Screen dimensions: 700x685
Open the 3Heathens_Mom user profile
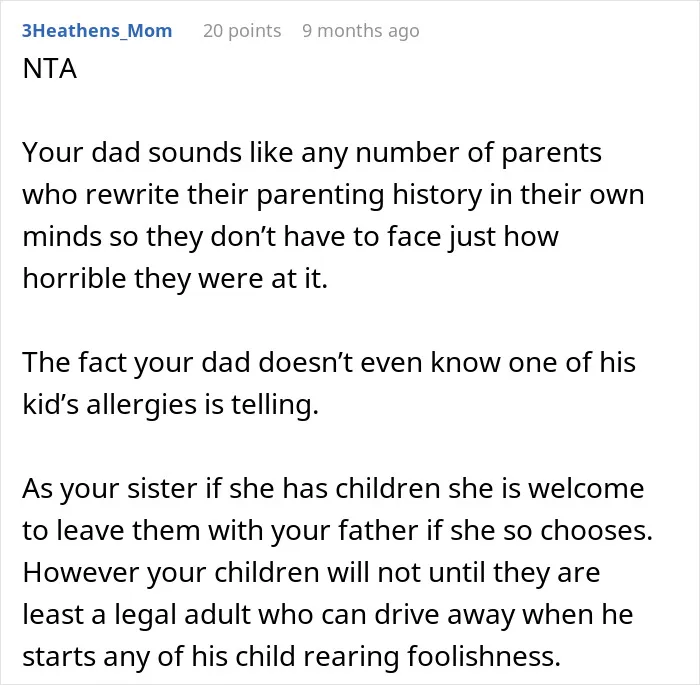point(97,31)
